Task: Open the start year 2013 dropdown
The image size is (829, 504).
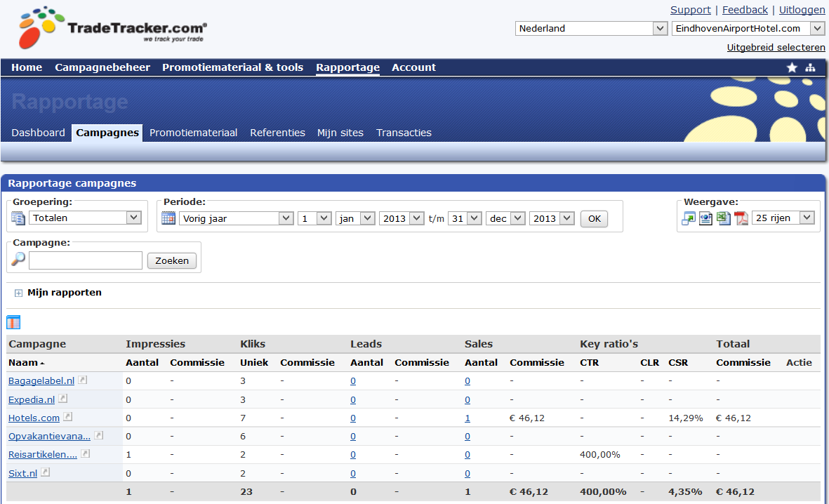Action: [x=402, y=218]
